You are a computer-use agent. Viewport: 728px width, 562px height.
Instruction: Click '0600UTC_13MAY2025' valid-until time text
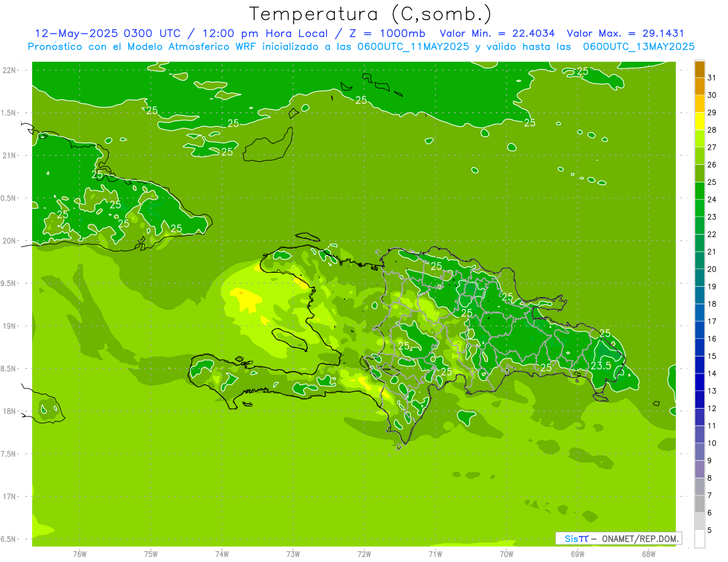[x=639, y=47]
